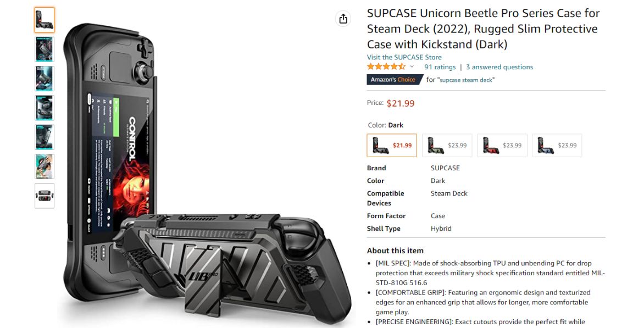
Task: Open the star rating dropdown chevron
Action: click(412, 67)
